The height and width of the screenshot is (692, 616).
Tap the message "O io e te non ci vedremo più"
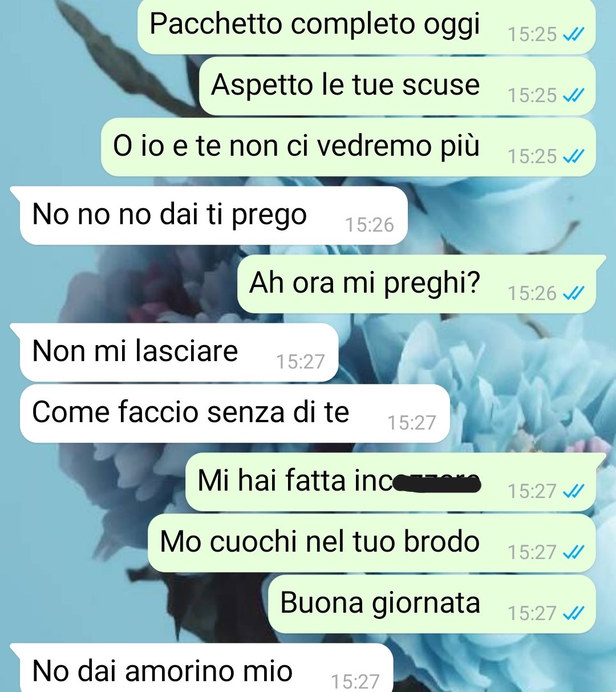pos(348,147)
